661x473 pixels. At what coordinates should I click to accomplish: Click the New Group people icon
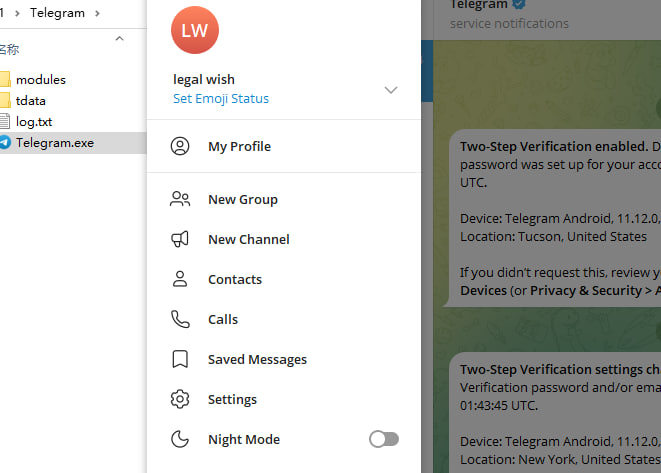[x=180, y=199]
